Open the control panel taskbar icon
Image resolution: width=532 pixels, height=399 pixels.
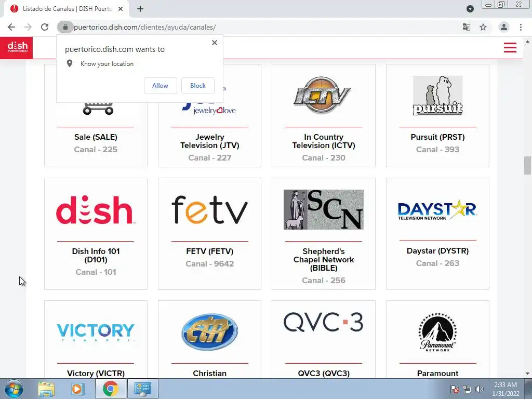142,389
